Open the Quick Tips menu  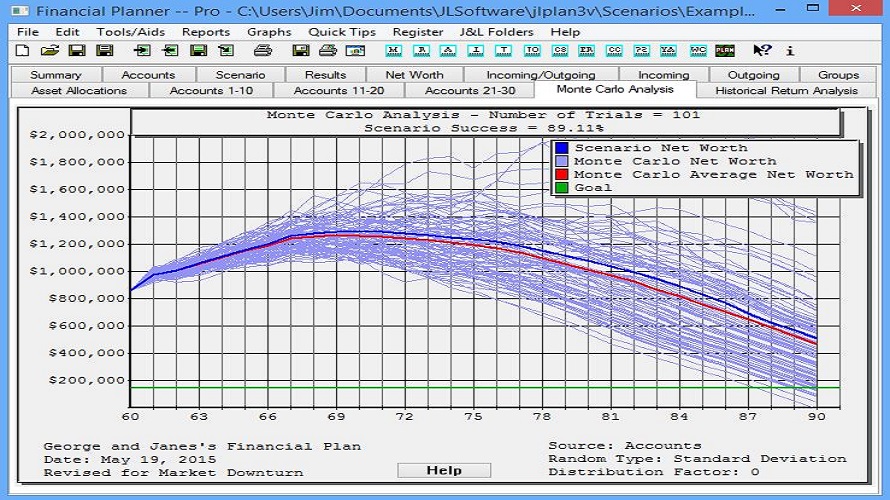click(x=342, y=32)
